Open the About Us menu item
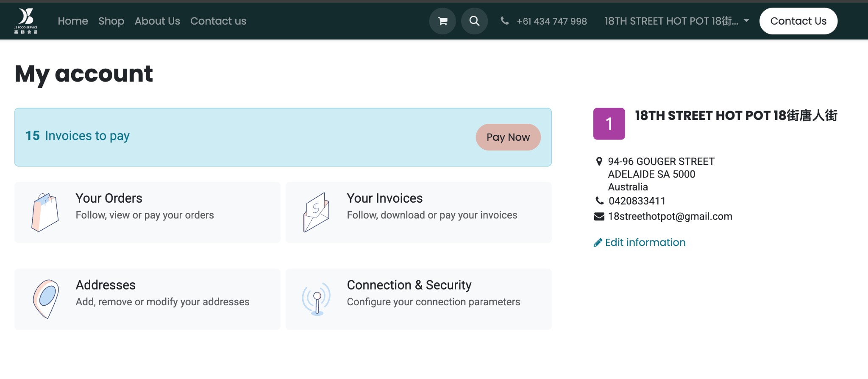Image resolution: width=868 pixels, height=379 pixels. click(157, 21)
